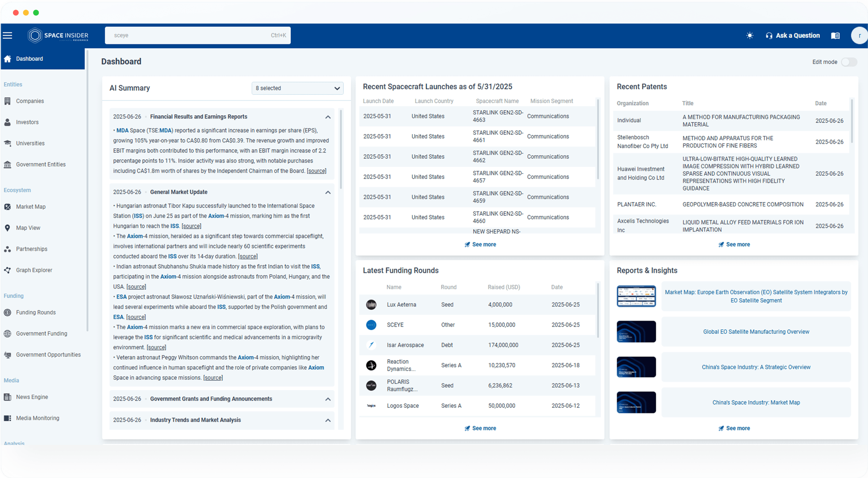Screen dimensions: 868x478
Task: See more latest funding rounds
Action: (480, 428)
